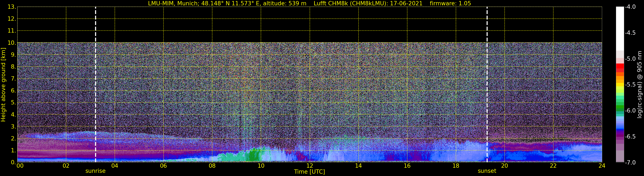This screenshot has height=176, width=644.
Task: Click the "sunset" label below the time axis
Action: tap(487, 171)
